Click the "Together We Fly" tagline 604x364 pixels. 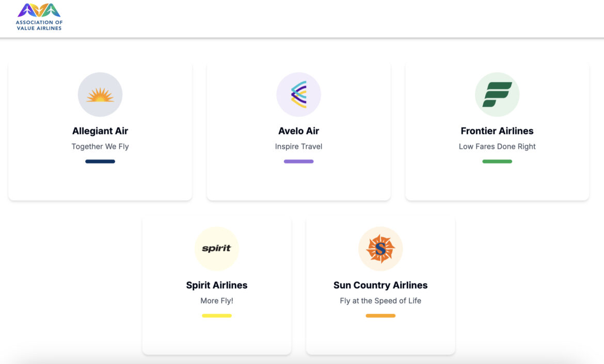tap(100, 146)
